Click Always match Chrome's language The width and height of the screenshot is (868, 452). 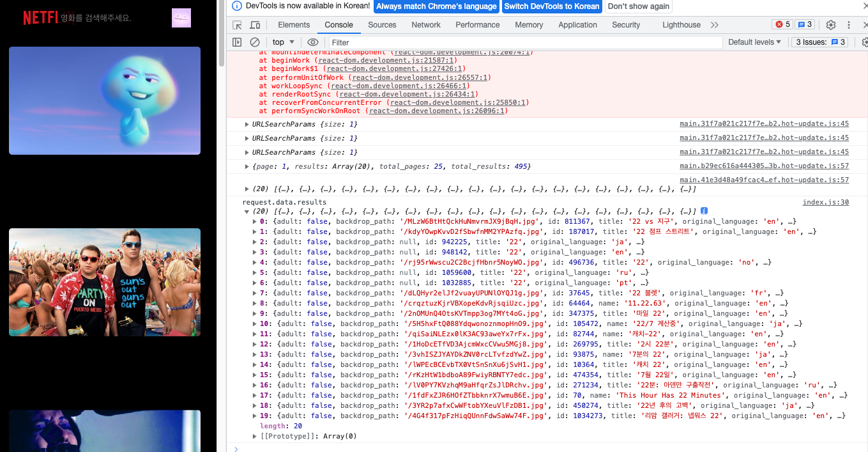(436, 6)
